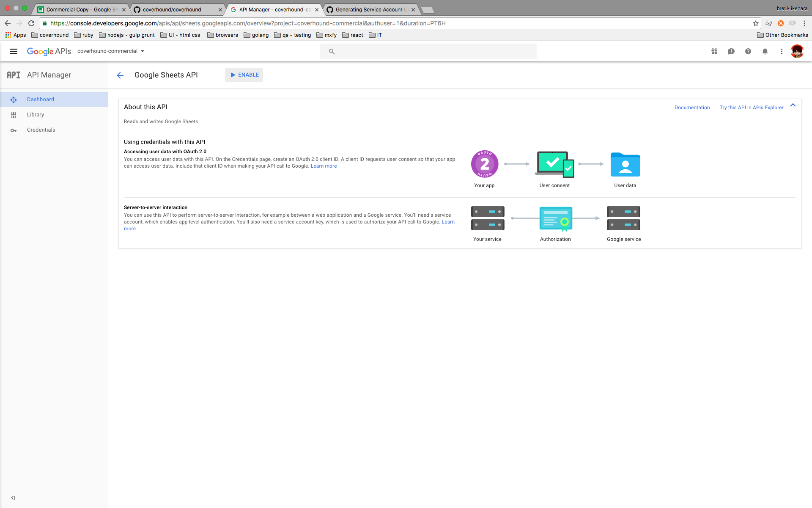Click the back arrow beside Google Sheets API

coord(120,75)
